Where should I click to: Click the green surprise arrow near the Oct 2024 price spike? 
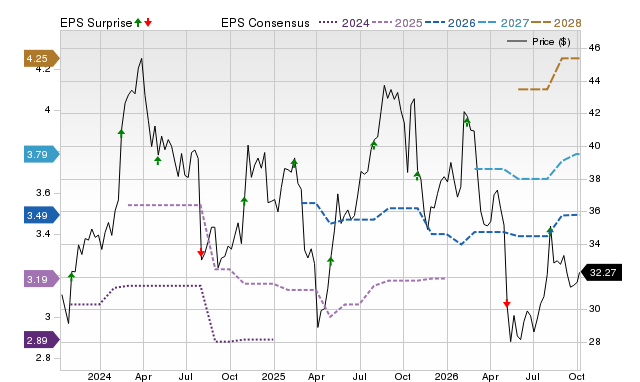tap(244, 200)
